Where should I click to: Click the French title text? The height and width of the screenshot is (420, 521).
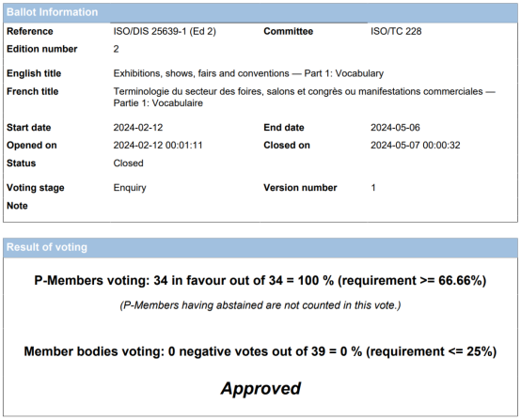point(305,97)
